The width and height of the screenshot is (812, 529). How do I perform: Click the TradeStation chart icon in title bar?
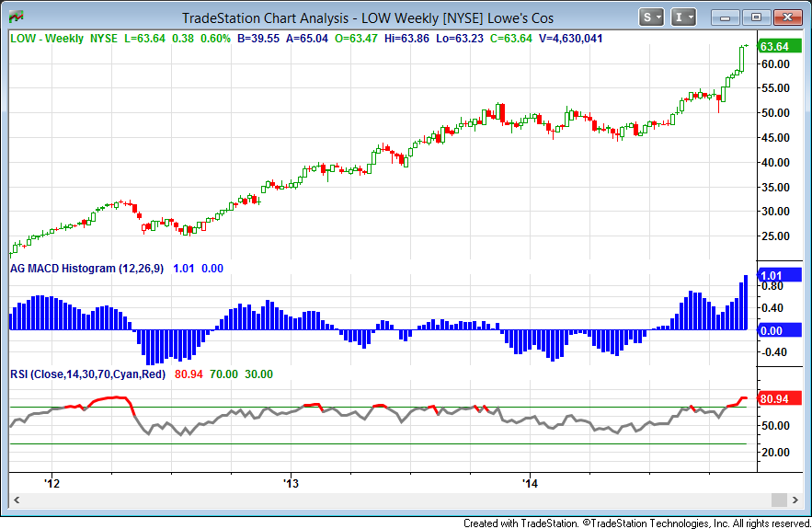tap(16, 17)
